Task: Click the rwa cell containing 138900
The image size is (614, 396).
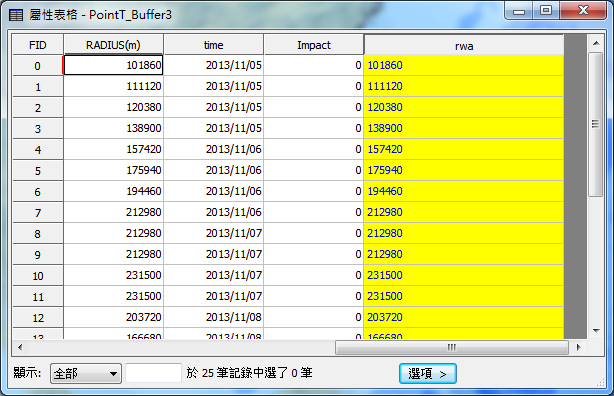Action: (x=464, y=128)
